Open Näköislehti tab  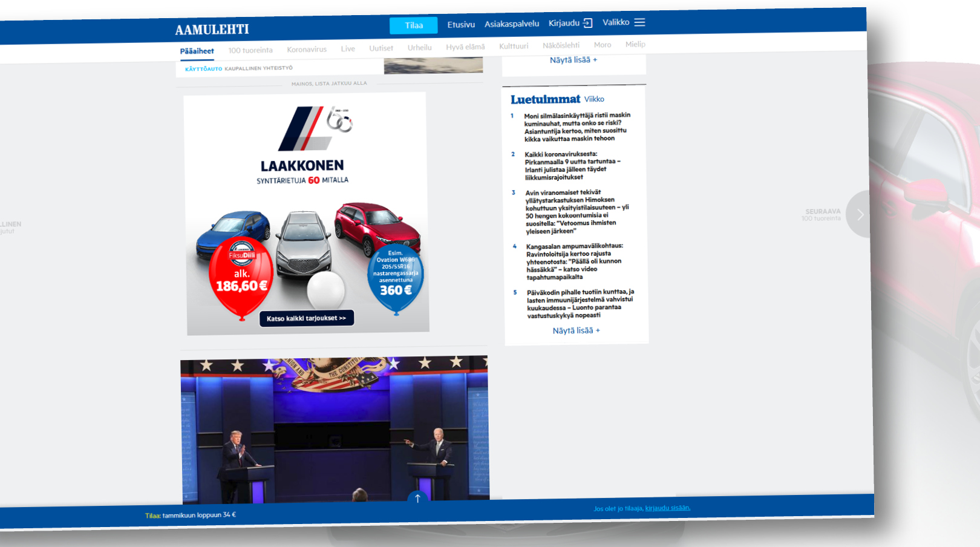(561, 45)
